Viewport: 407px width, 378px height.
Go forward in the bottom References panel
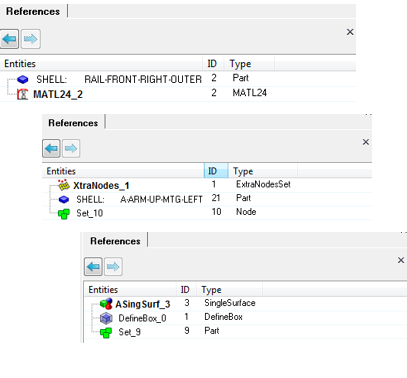[x=113, y=266]
